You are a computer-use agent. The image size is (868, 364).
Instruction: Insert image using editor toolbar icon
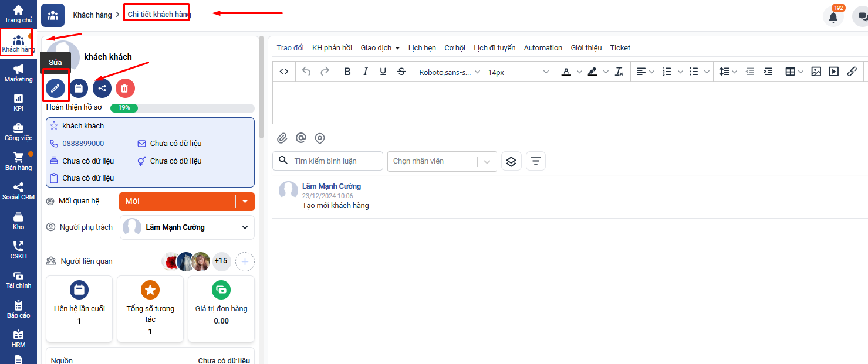(x=816, y=72)
